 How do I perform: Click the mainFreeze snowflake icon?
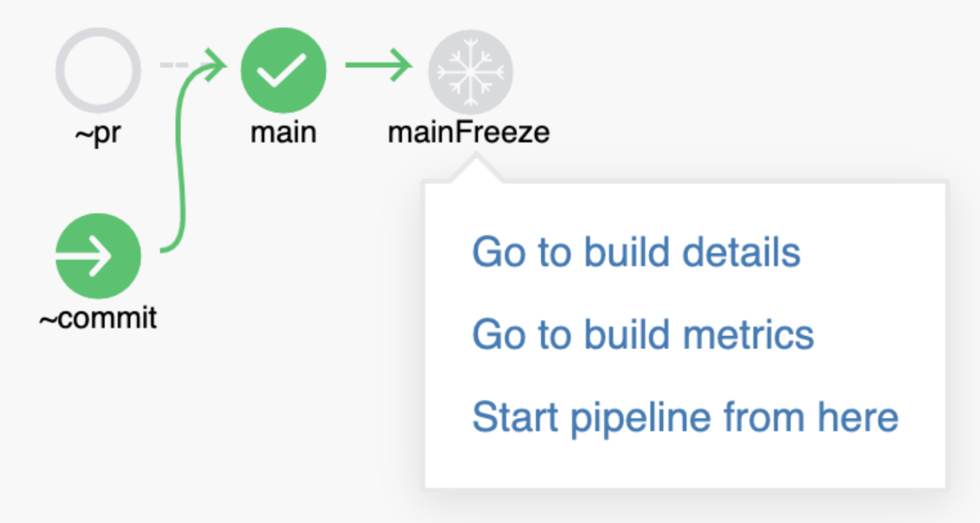click(x=470, y=70)
